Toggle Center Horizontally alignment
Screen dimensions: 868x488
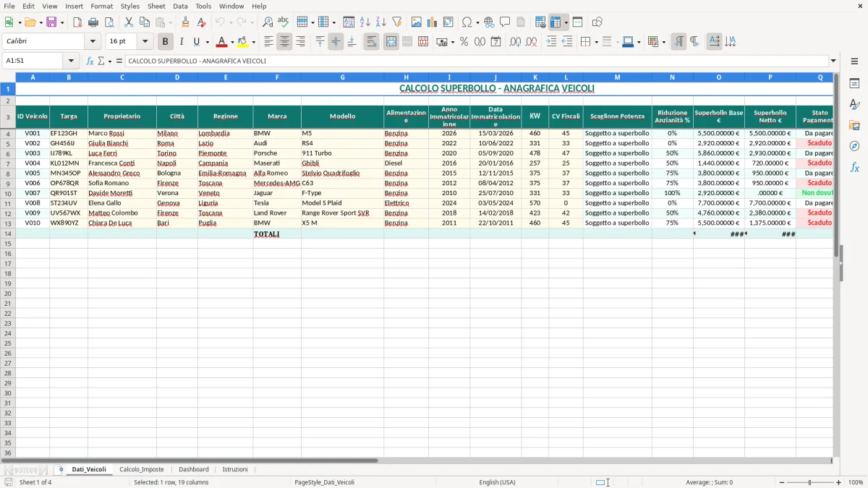[284, 42]
